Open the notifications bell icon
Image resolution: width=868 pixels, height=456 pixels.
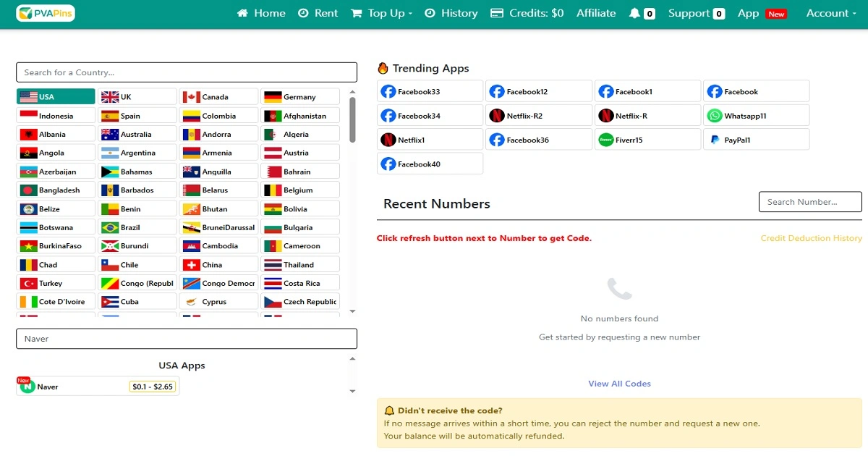(635, 13)
